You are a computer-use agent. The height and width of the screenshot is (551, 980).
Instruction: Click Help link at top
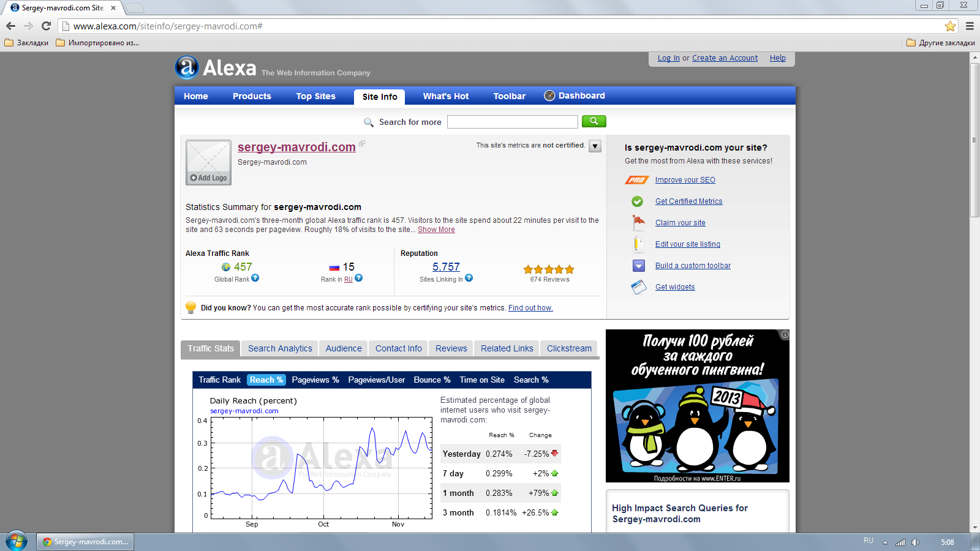[778, 58]
